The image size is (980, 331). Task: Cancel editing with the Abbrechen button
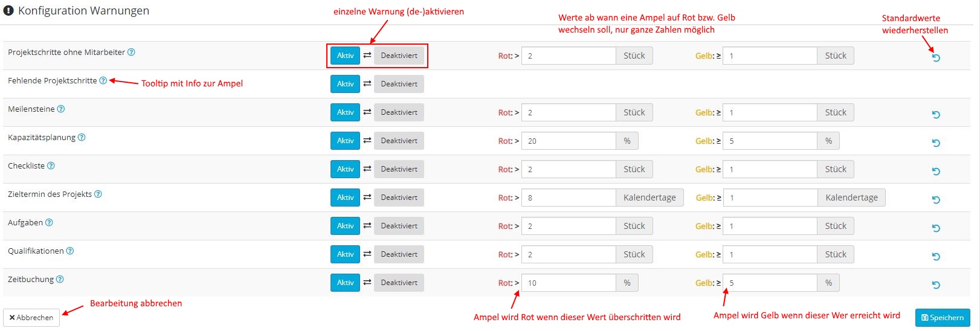coord(31,318)
